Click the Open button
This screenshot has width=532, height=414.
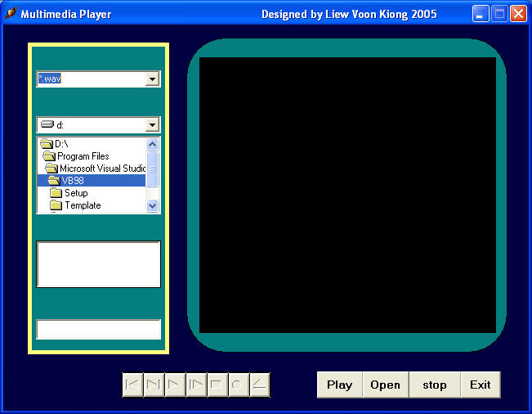coord(385,385)
